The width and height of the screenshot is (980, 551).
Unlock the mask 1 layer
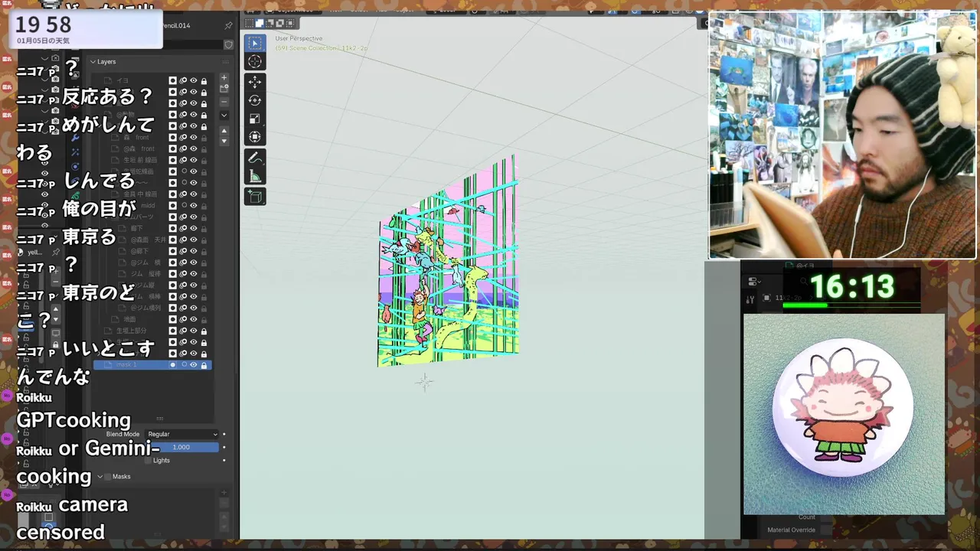pos(204,365)
